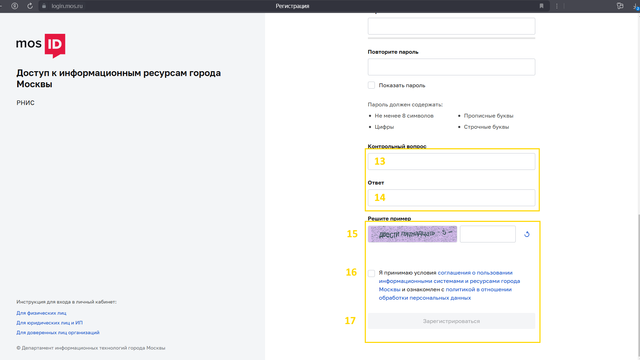Click the Ответ input field
The width and height of the screenshot is (640, 360).
(x=451, y=198)
